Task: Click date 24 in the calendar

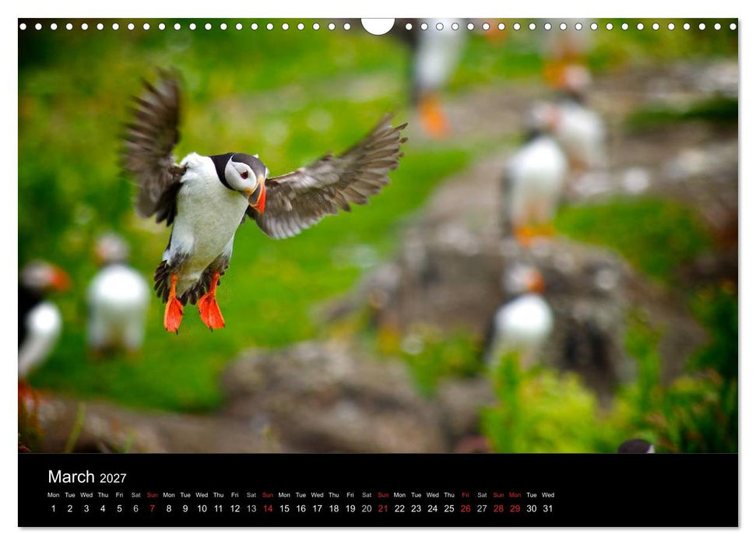Action: 432,508
